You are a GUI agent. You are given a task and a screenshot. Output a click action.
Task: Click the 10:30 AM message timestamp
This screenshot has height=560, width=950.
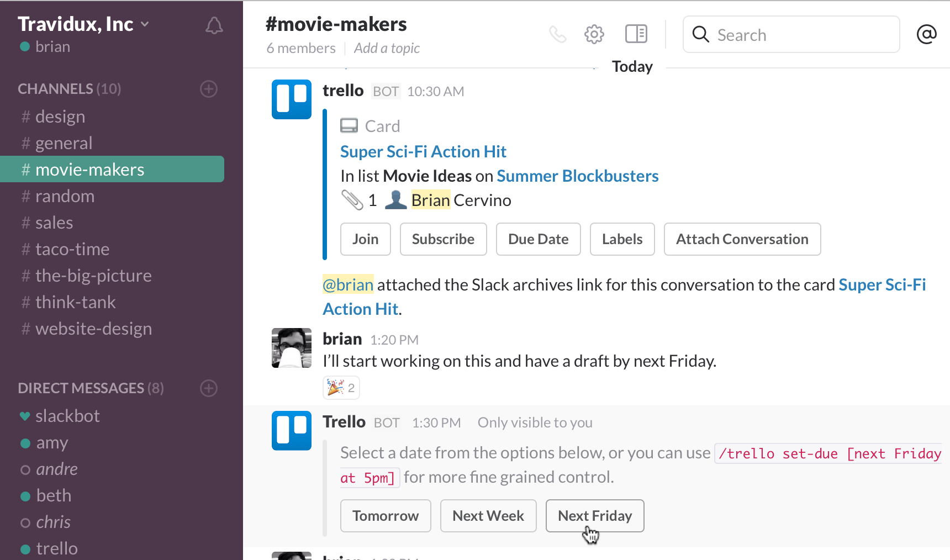(436, 91)
